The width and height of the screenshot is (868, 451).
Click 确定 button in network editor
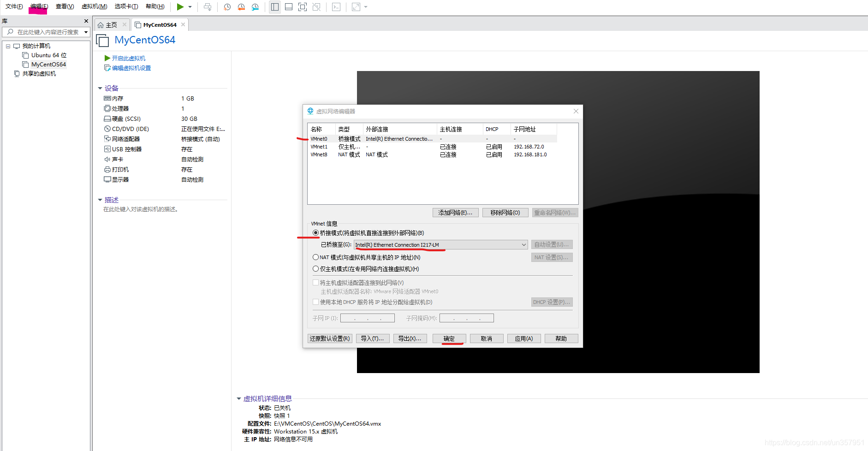tap(449, 338)
